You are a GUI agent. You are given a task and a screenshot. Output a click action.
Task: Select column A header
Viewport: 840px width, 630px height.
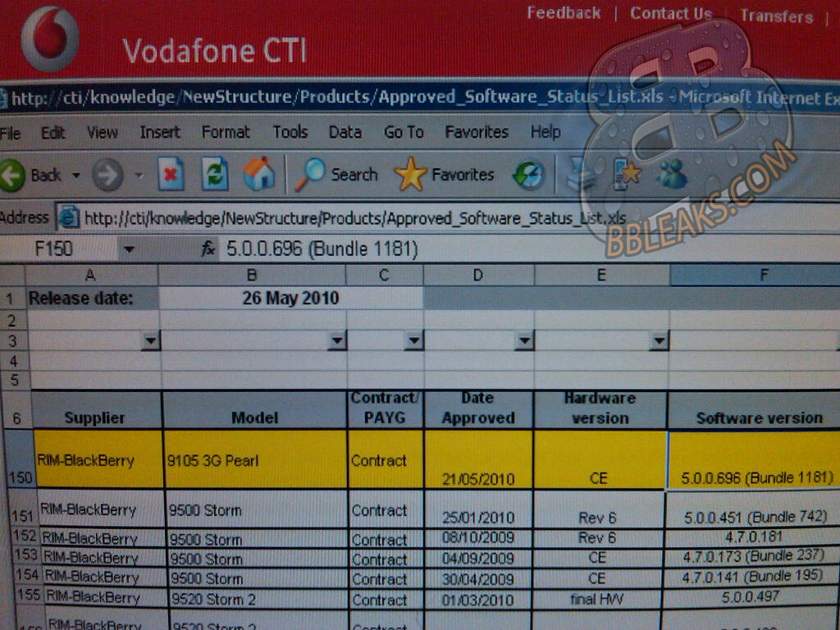click(91, 276)
